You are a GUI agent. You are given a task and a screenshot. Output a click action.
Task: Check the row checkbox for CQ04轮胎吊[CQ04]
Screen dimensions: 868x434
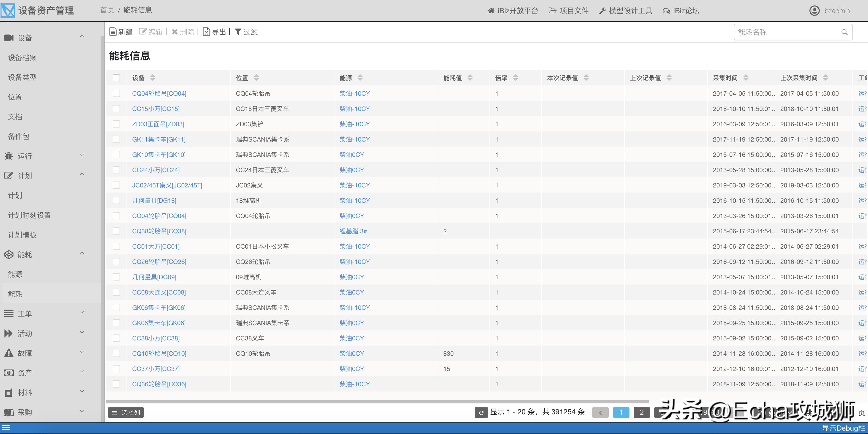click(x=116, y=93)
